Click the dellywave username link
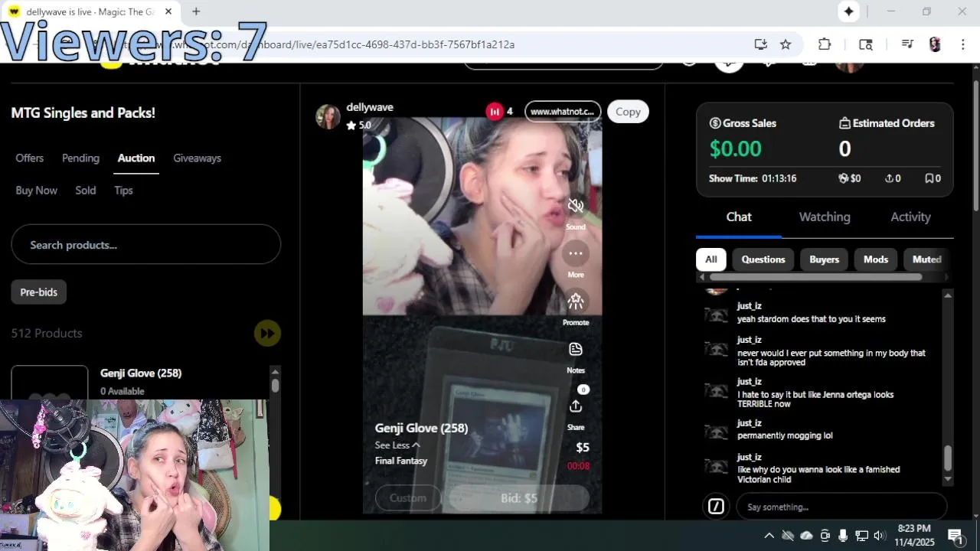The image size is (980, 551). pyautogui.click(x=370, y=107)
